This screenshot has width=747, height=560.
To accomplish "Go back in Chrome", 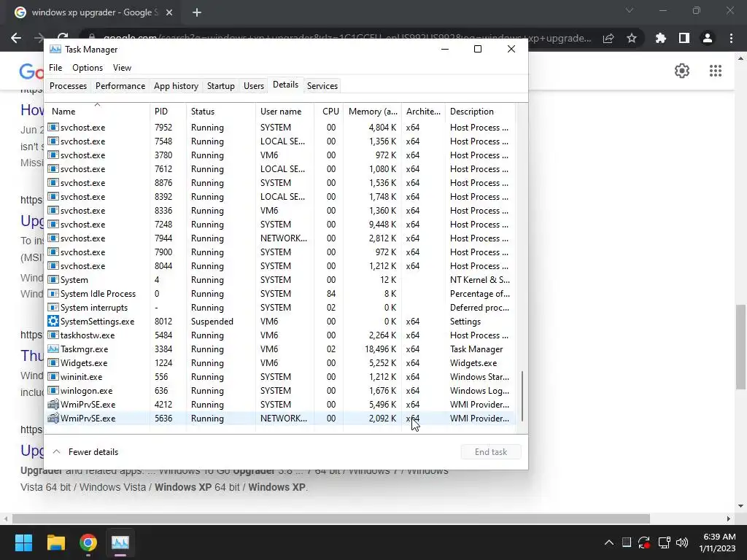I will click(16, 38).
